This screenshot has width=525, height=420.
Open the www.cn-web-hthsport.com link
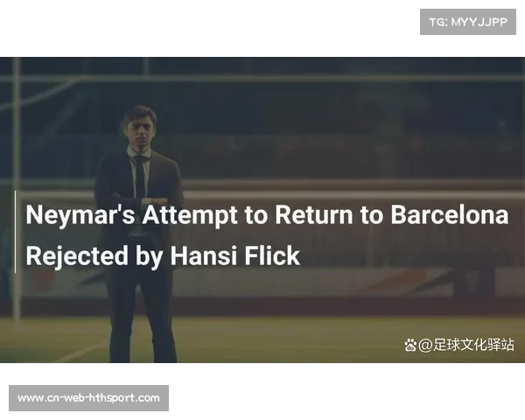pos(88,398)
